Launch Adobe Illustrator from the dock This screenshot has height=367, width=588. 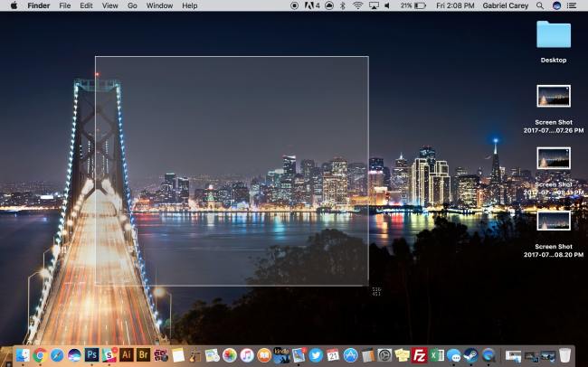tap(126, 355)
